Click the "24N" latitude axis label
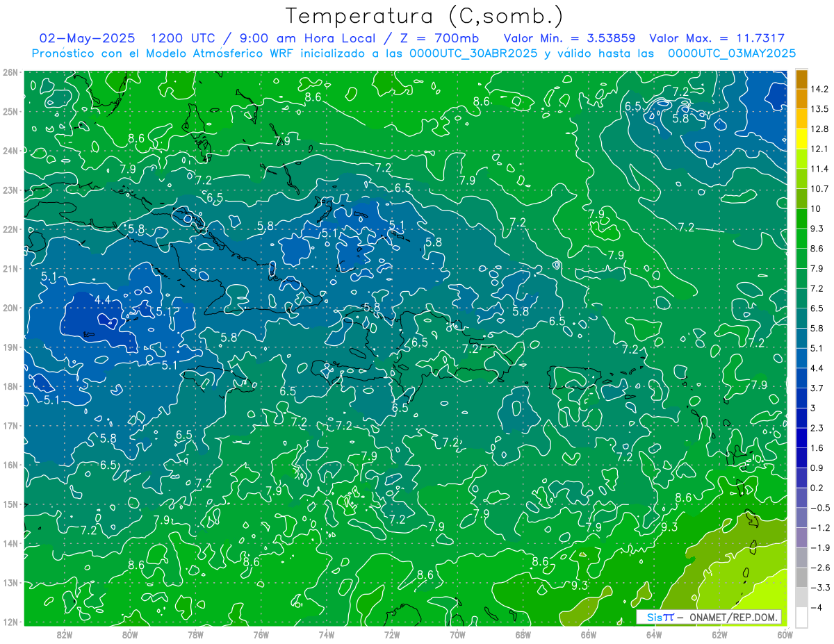834x644 pixels. click(x=10, y=150)
